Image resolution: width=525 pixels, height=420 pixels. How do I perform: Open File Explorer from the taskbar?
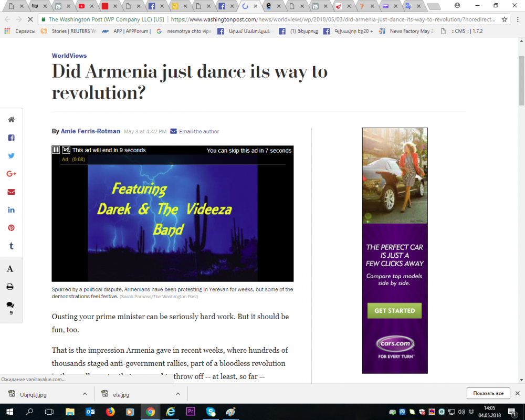click(x=70, y=412)
